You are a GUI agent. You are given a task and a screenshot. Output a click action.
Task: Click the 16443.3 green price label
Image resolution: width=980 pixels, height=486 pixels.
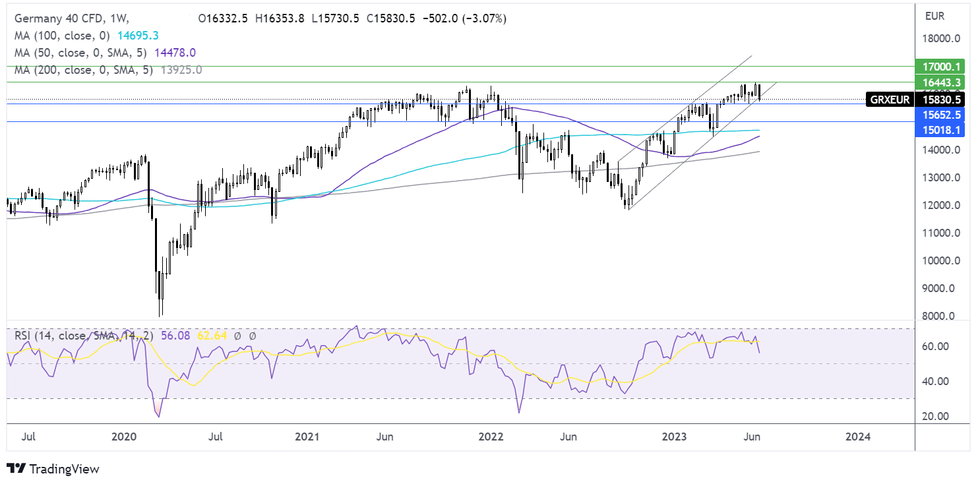[x=941, y=82]
